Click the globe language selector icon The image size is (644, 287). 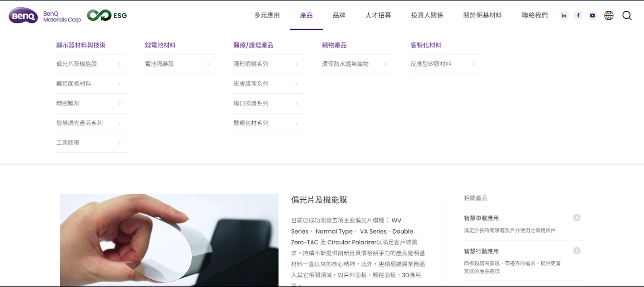click(609, 15)
